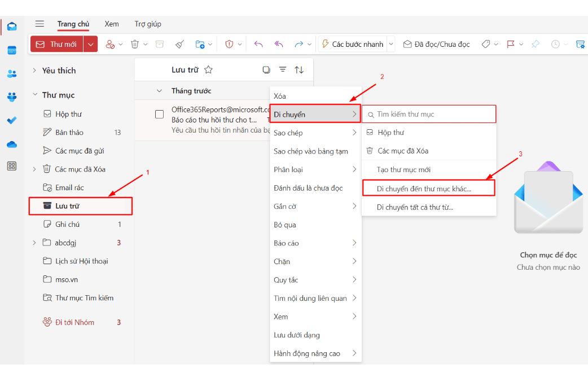Viewport: 588px width, 377px height.
Task: Choose Đánh dấu là chưa đọc
Action: click(x=315, y=188)
